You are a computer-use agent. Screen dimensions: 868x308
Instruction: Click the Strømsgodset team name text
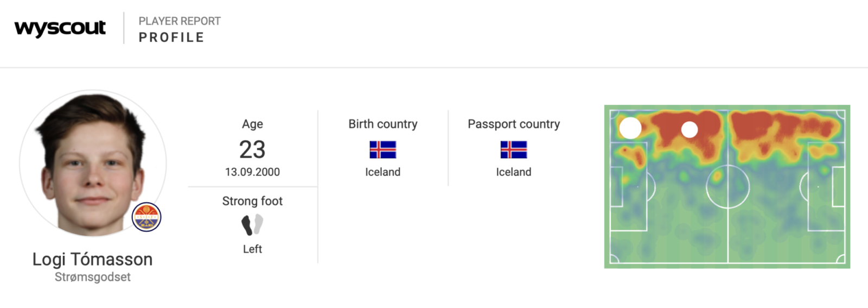click(93, 277)
